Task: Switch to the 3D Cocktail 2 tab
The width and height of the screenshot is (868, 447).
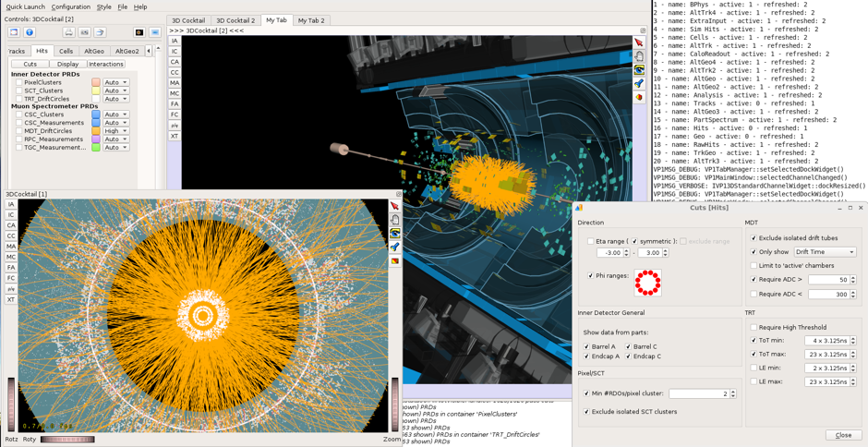Action: [235, 20]
